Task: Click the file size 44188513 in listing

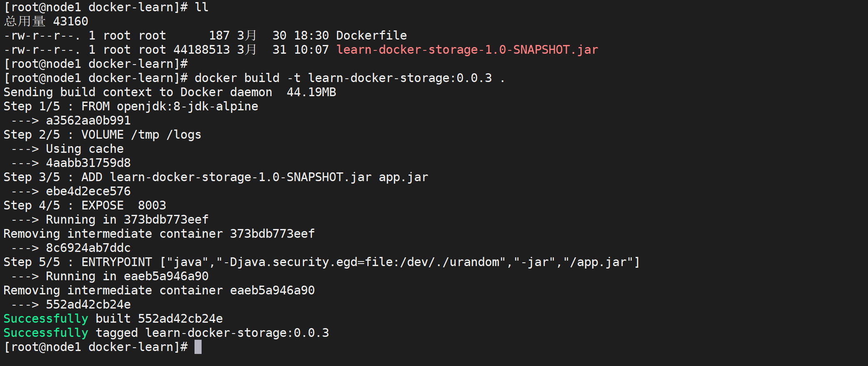Action: tap(202, 50)
